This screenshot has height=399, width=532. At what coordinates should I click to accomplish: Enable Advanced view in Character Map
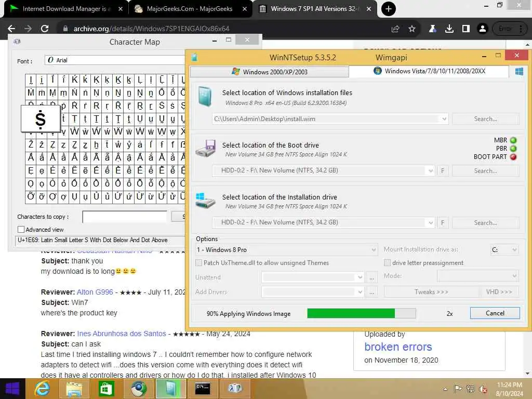[x=21, y=230]
